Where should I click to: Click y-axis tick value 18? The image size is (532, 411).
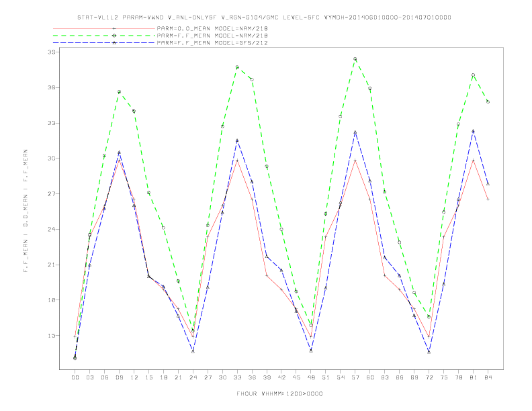52,300
